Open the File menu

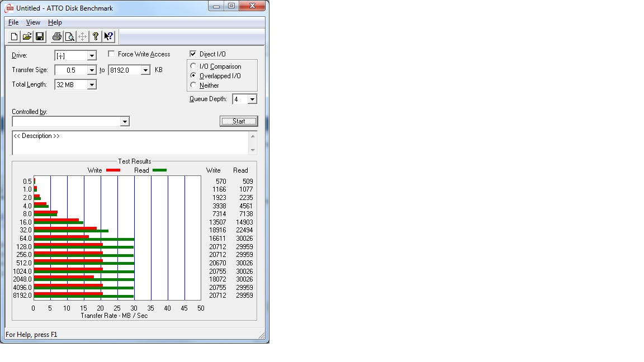[13, 22]
